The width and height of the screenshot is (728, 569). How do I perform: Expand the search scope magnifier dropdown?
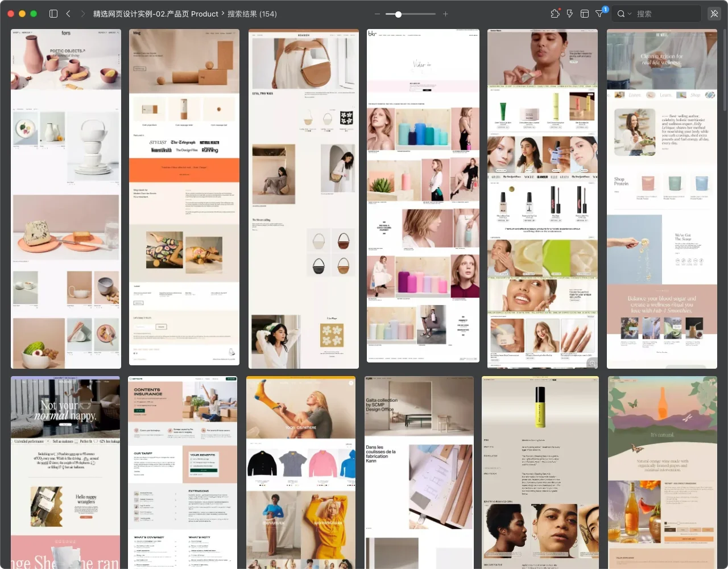coord(624,14)
